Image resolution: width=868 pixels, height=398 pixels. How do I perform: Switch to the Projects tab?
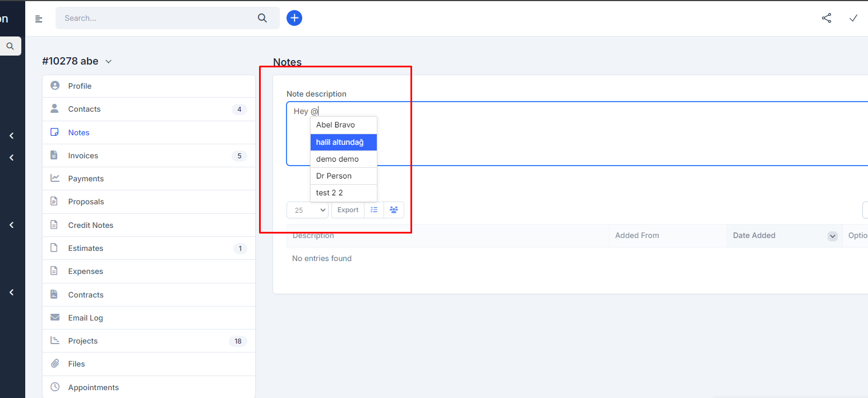(83, 341)
